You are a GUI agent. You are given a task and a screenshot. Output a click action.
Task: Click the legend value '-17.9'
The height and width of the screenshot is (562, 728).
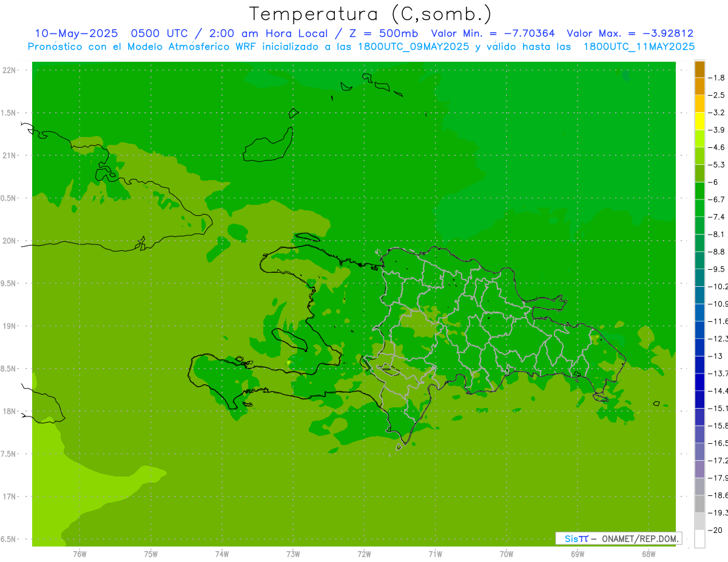pos(718,478)
